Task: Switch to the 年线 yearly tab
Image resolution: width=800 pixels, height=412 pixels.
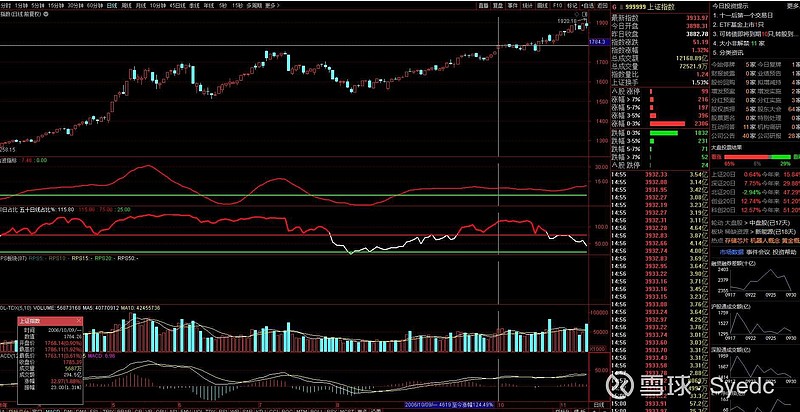Action: point(209,5)
